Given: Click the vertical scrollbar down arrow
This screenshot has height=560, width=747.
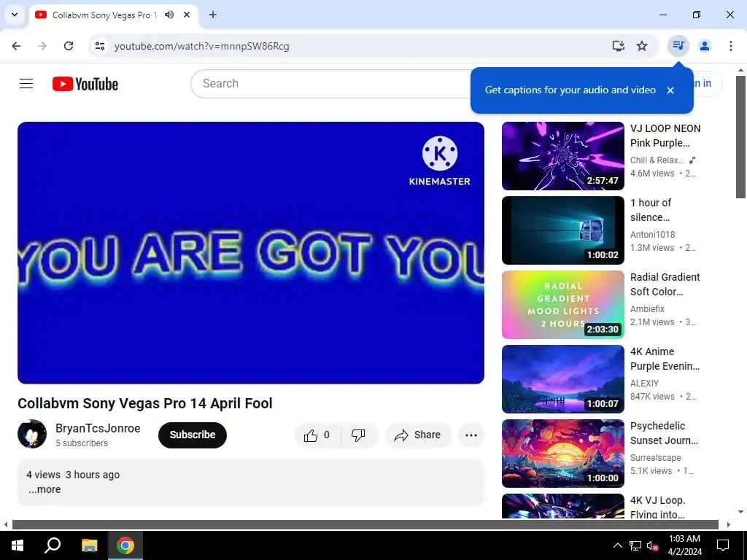Looking at the screenshot, I should point(740,513).
